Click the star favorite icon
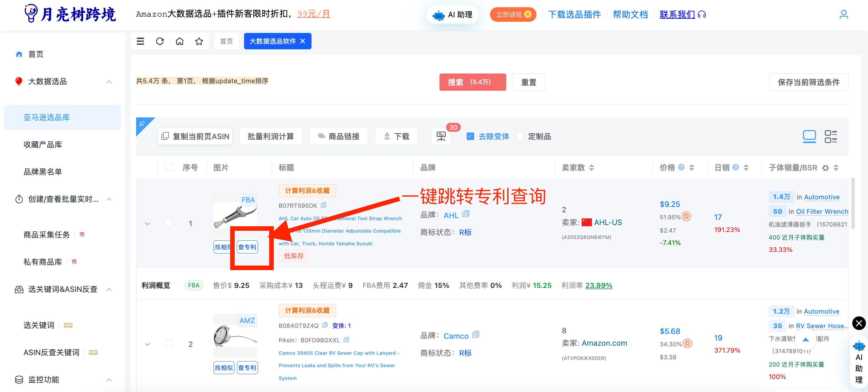 click(x=199, y=41)
